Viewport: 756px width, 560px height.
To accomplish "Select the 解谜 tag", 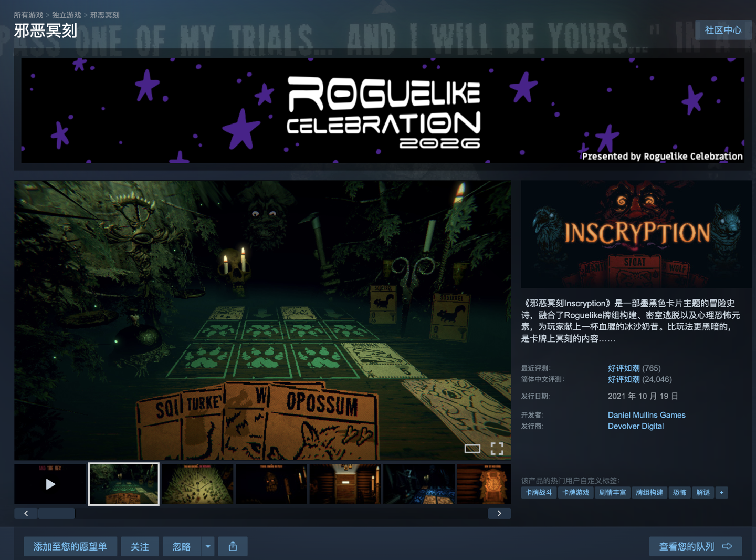I will click(x=703, y=492).
